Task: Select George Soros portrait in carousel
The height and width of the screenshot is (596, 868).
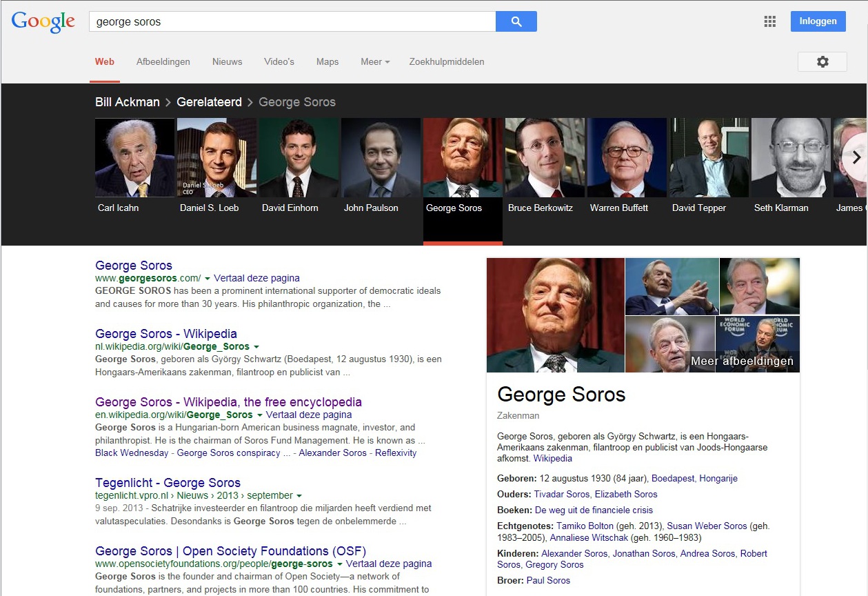Action: (463, 157)
